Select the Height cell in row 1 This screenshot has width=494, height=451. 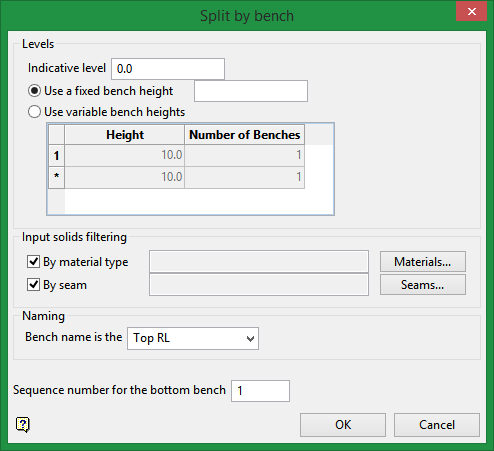pyautogui.click(x=125, y=155)
